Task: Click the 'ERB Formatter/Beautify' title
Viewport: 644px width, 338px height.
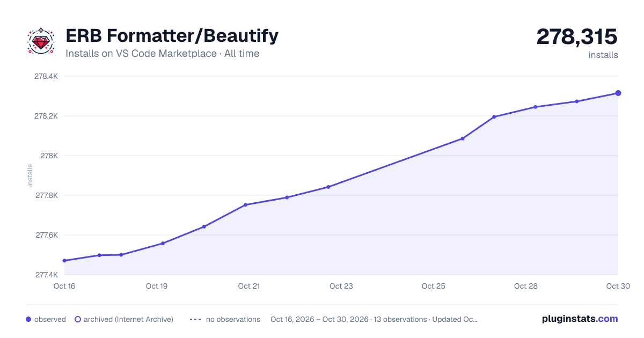Action: point(172,36)
